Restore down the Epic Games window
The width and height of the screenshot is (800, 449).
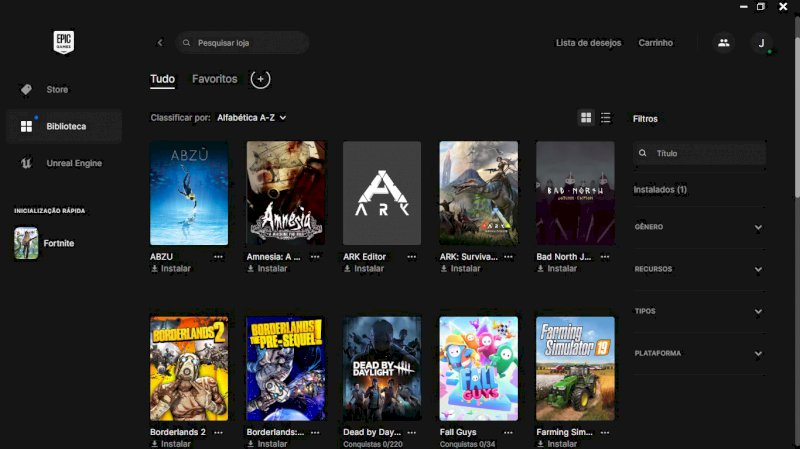coord(761,7)
